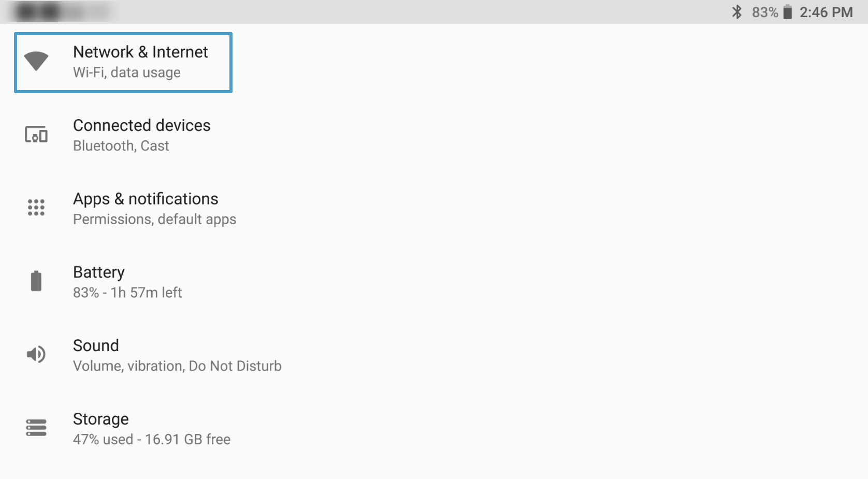Image resolution: width=868 pixels, height=479 pixels.
Task: Tap the 2:46 PM clock in the status bar
Action: tap(826, 12)
